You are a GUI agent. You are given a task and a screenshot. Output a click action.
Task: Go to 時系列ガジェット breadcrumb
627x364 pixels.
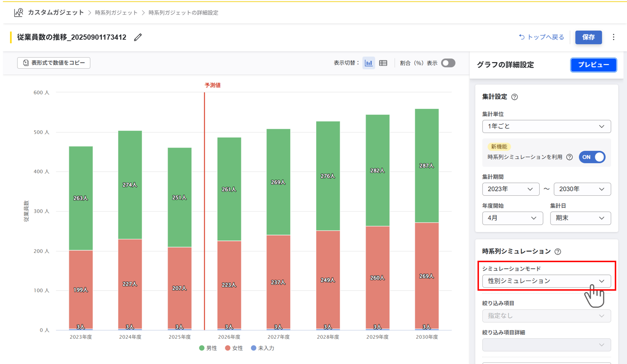click(116, 13)
